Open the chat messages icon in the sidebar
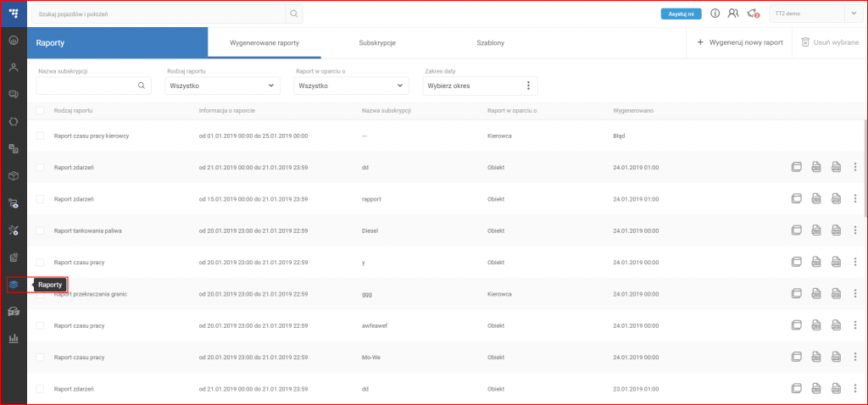Viewport: 868px width, 405px height. click(x=14, y=95)
